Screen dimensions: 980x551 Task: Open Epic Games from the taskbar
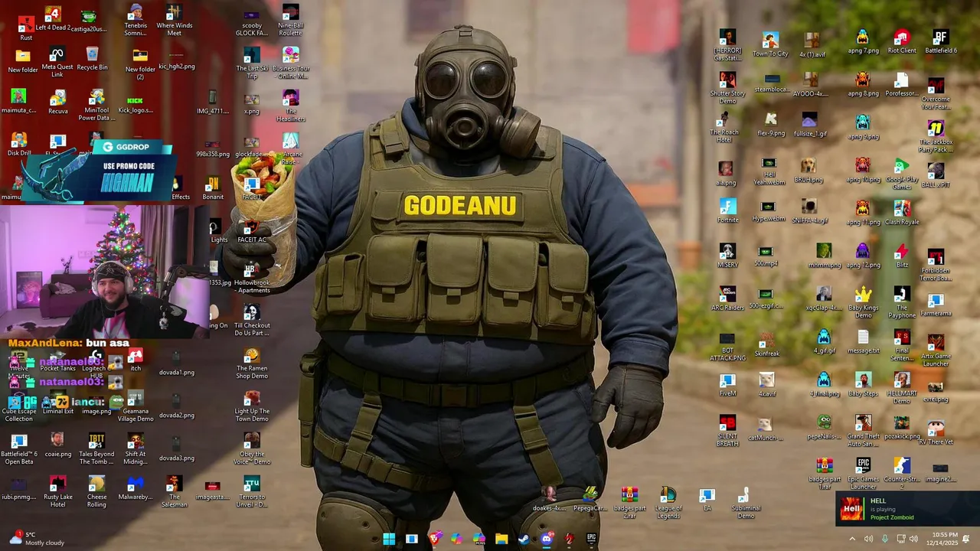click(x=591, y=539)
